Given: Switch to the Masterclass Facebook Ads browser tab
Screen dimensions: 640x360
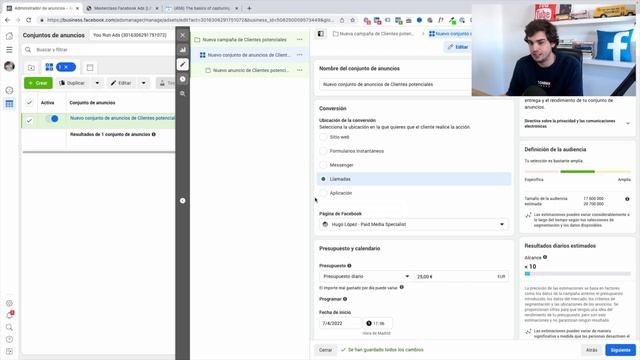Looking at the screenshot, I should (122, 8).
